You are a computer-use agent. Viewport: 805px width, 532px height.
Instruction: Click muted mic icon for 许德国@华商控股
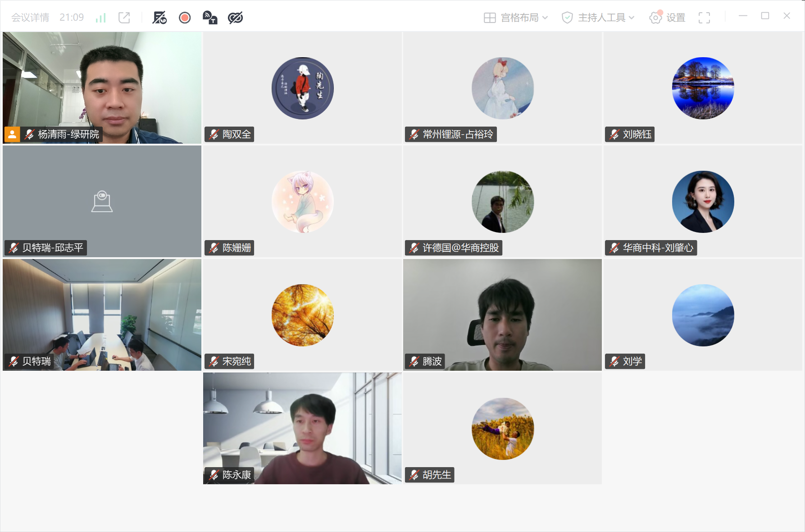click(x=414, y=248)
